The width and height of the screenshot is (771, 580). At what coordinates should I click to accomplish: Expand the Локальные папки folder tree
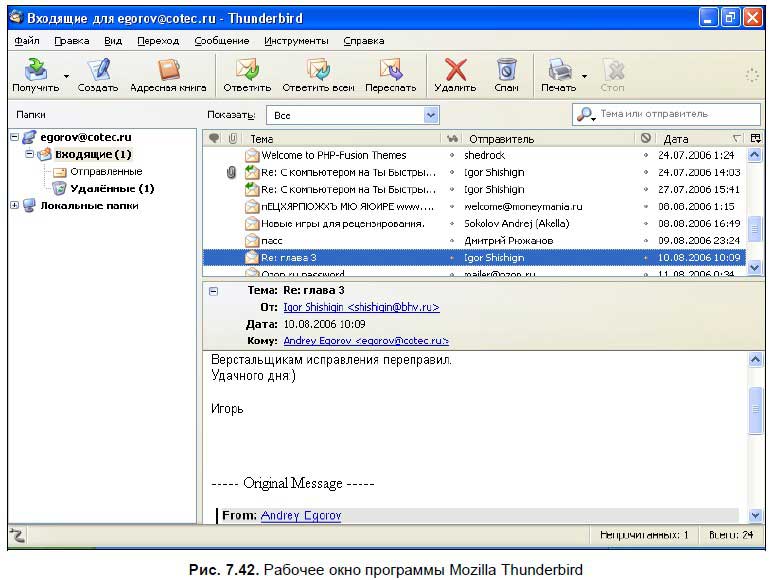point(13,206)
